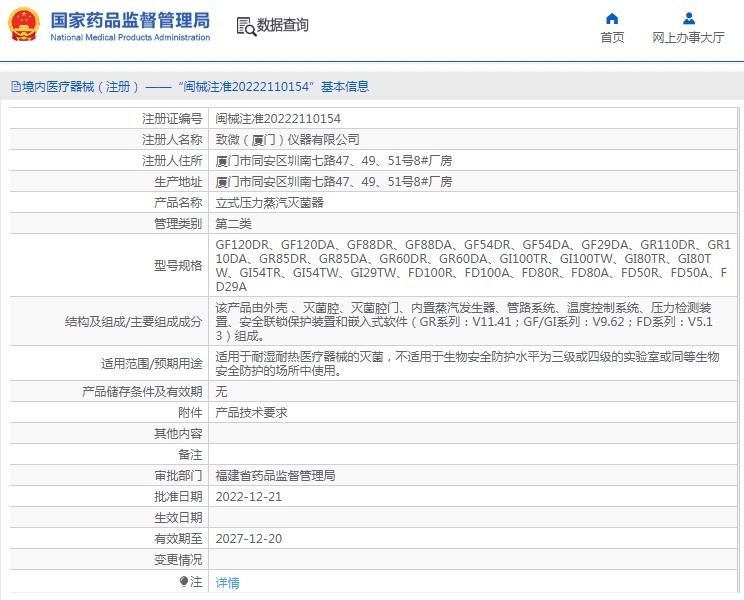Click the 变更情况 row label
Viewport: 744px width, 600px height.
click(178, 560)
